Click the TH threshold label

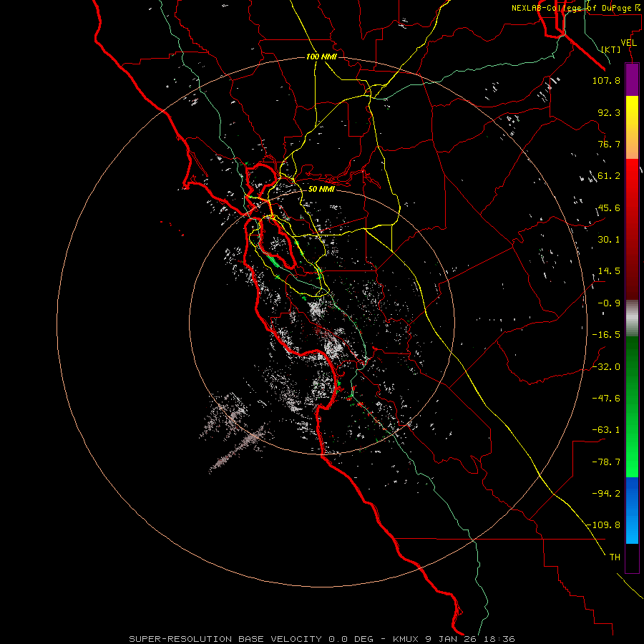point(615,557)
